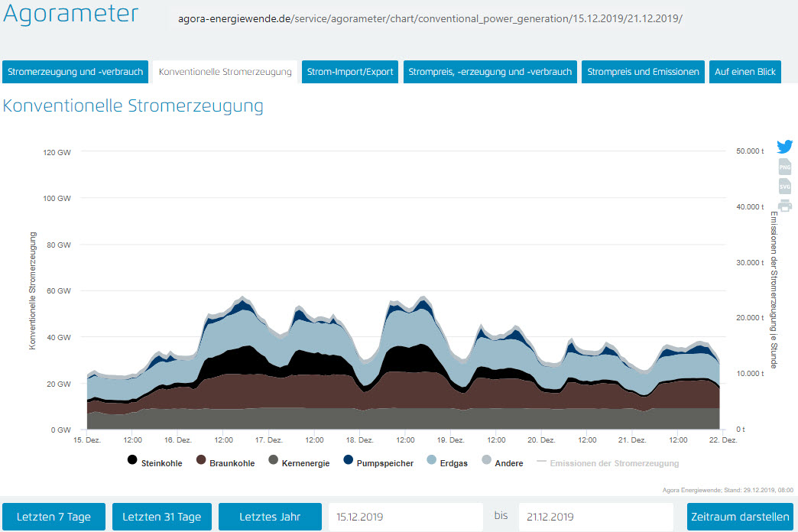Toggle Steinkohle series in legend
Viewport: 798px width, 532px height.
tap(154, 463)
